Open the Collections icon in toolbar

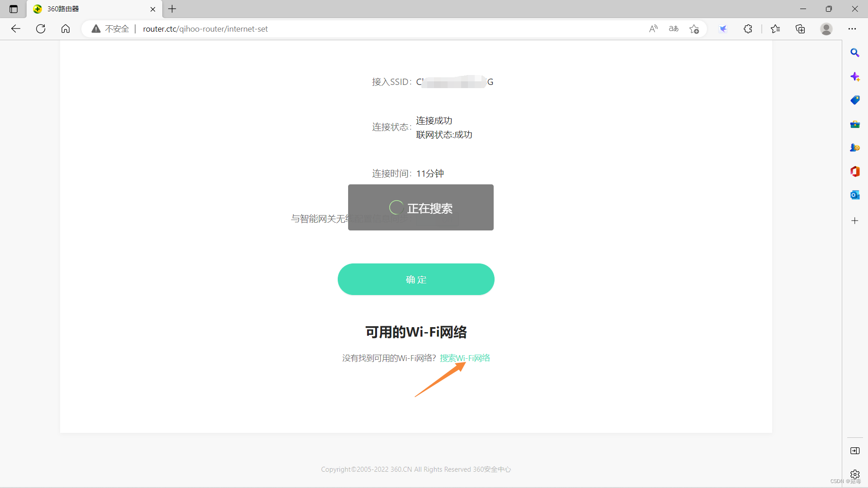click(800, 29)
